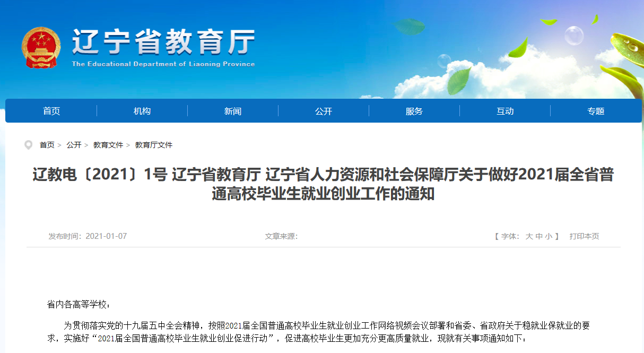Click the 辽宁省教育厅 site title
644x353 pixels.
(163, 42)
